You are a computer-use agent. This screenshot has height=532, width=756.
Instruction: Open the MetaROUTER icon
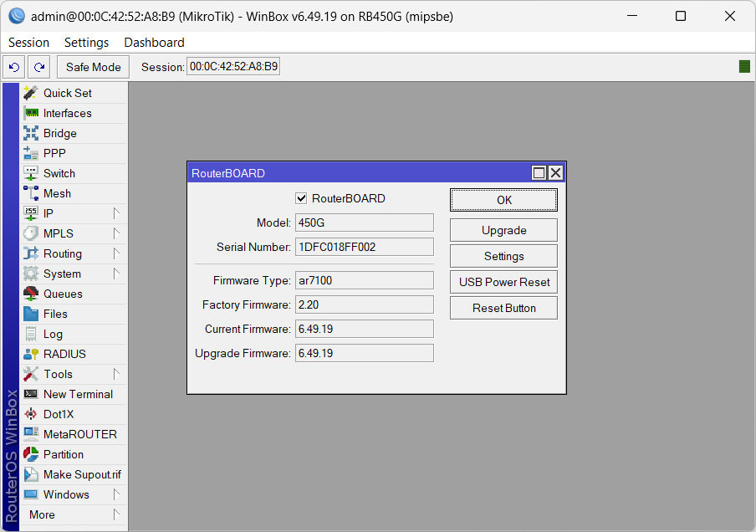(31, 435)
